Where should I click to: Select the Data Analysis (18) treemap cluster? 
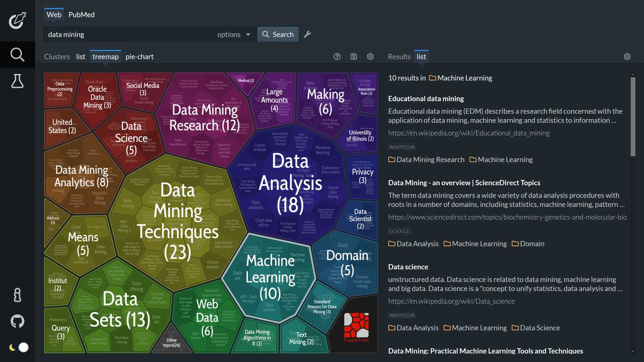tap(290, 183)
